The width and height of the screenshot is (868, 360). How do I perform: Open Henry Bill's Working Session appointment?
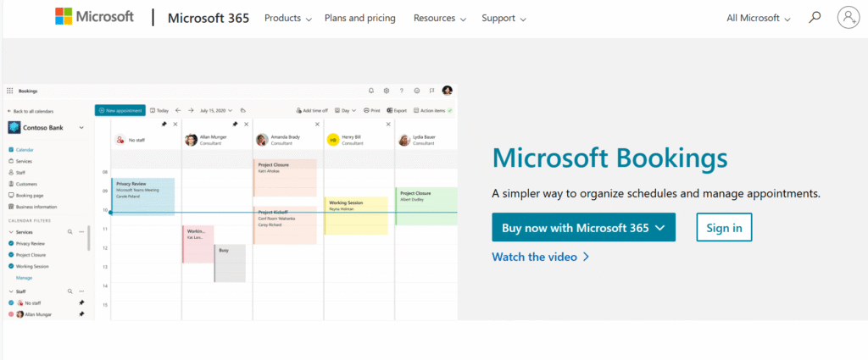coord(356,216)
